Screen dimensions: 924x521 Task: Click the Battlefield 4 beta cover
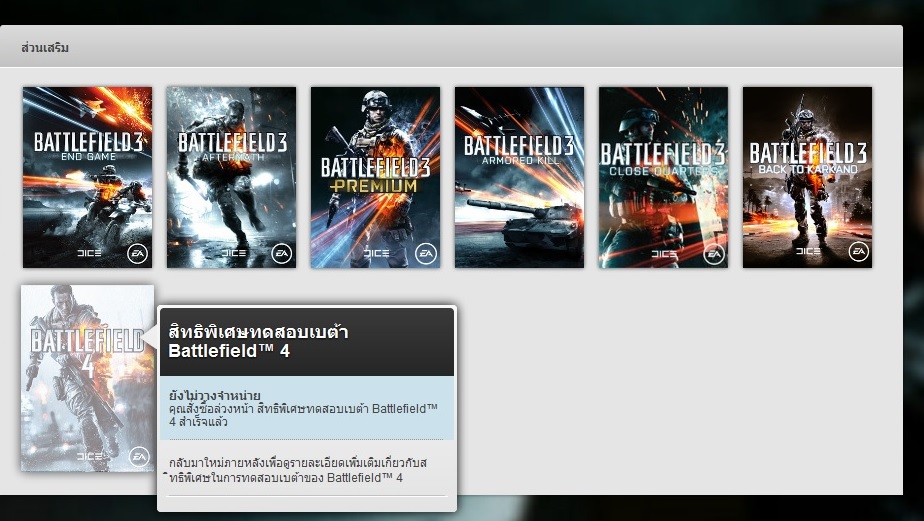pos(87,378)
